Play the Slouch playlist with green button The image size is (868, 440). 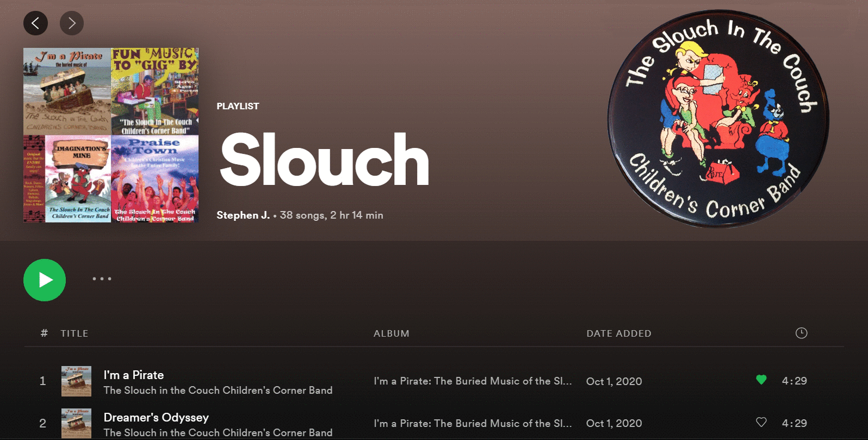(45, 280)
